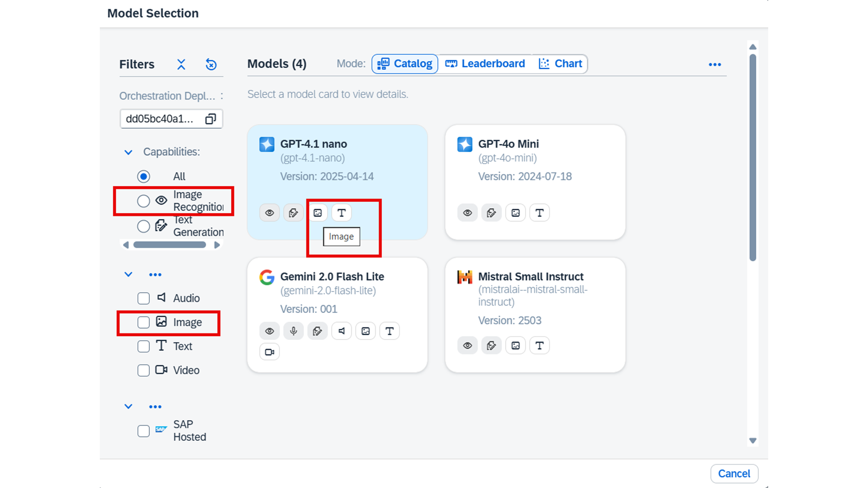The height and width of the screenshot is (488, 868).
Task: Click the left arrow of capabilities scrollbar
Action: tap(126, 245)
